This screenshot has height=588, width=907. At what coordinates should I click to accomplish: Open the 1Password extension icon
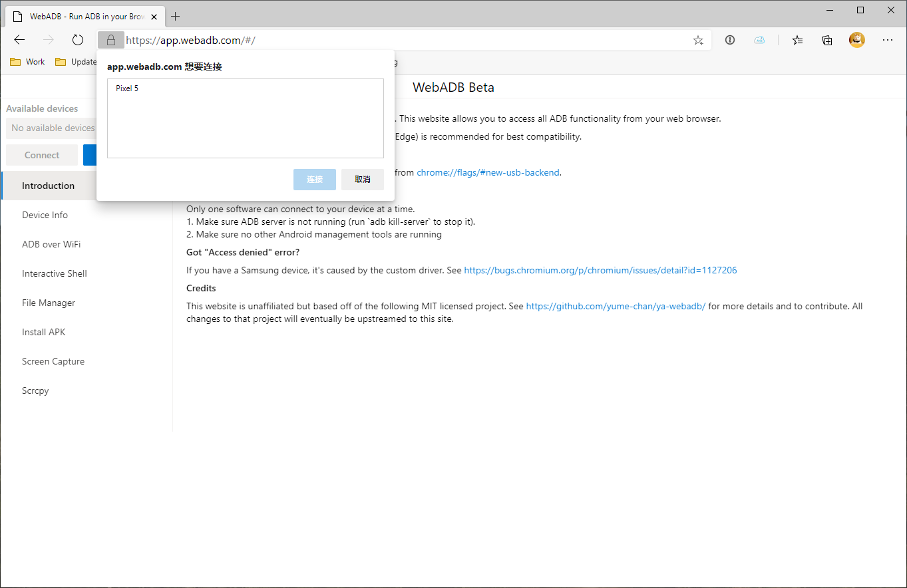point(730,40)
